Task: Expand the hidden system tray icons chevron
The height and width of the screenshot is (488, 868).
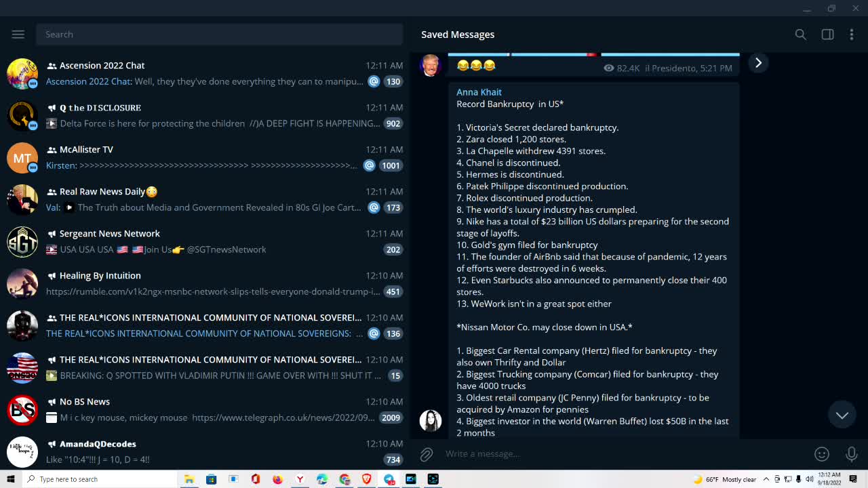Action: click(x=766, y=479)
